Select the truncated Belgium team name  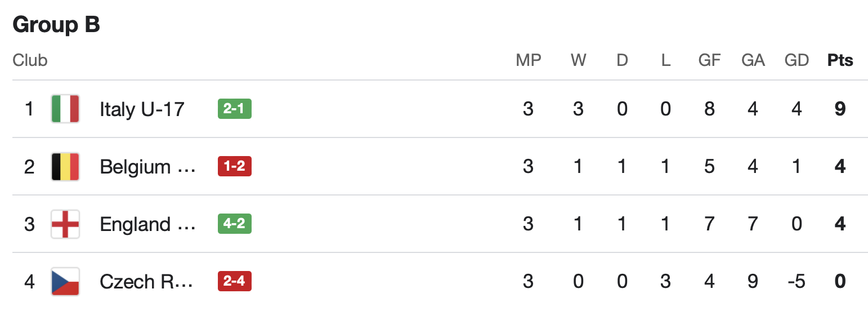(148, 167)
